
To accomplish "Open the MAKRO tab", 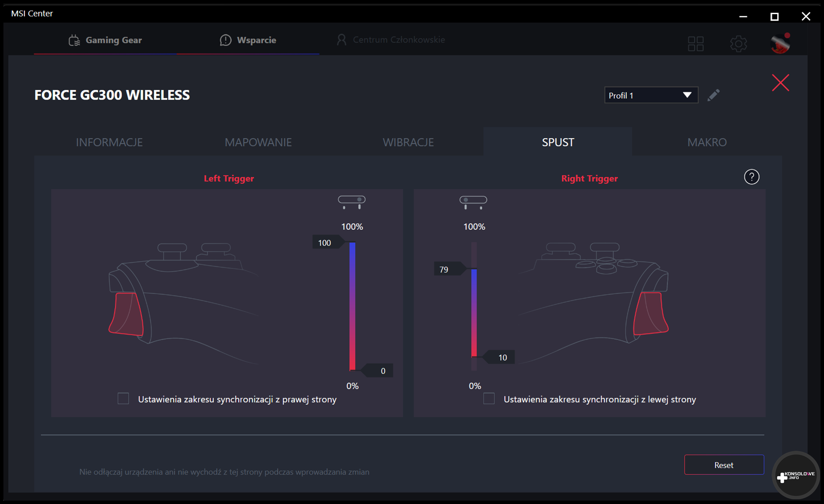I will tap(706, 142).
